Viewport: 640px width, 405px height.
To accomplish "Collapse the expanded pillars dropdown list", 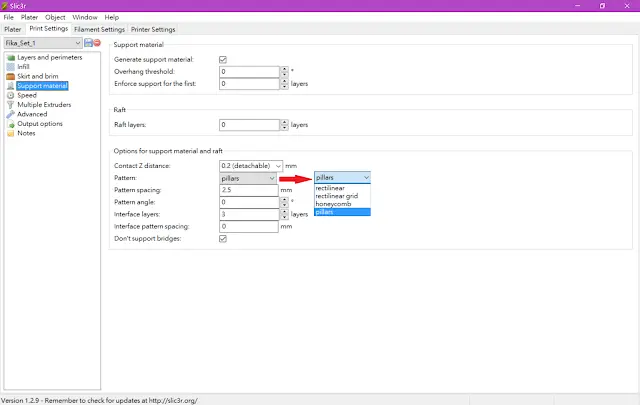I will (342, 177).
